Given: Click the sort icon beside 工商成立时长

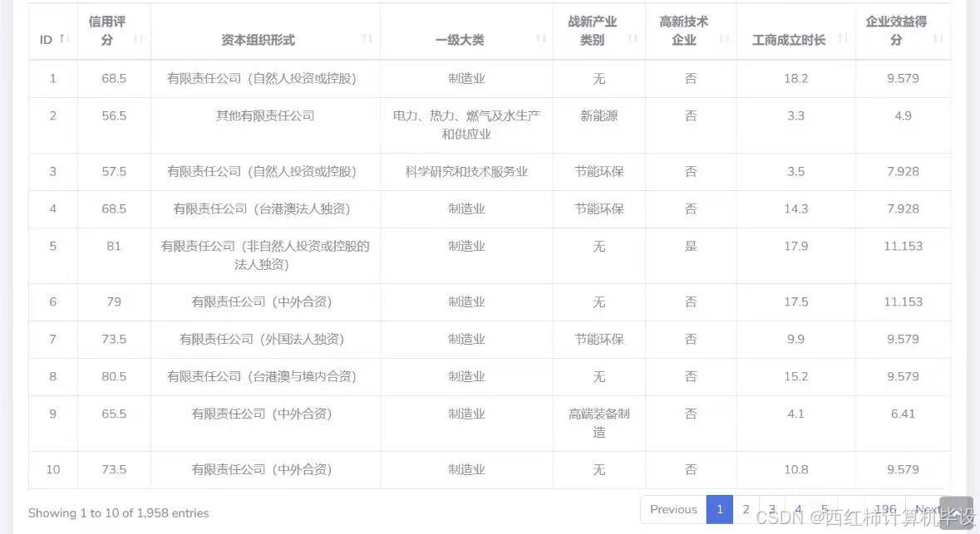Looking at the screenshot, I should tap(841, 39).
